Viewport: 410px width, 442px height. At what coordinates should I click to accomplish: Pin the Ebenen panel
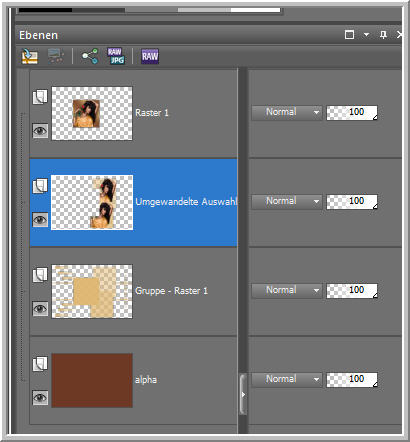tap(383, 34)
